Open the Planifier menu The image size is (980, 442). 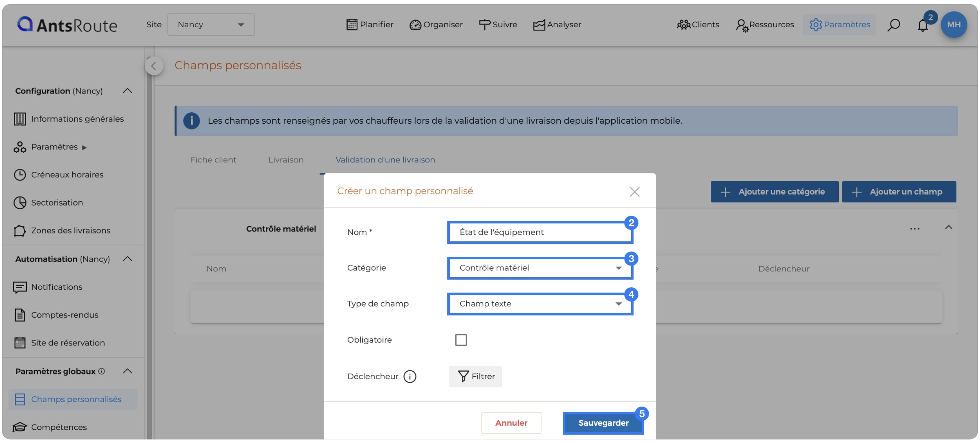click(x=370, y=24)
